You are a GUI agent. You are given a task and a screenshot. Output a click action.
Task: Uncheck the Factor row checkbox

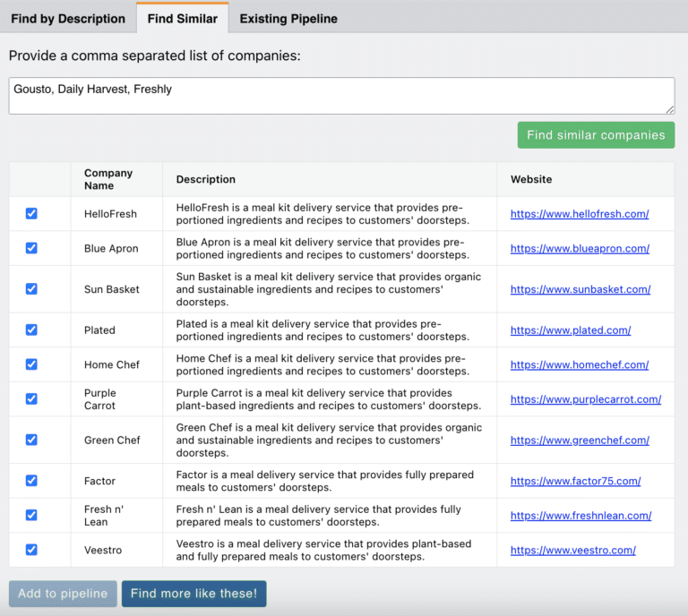pos(31,481)
